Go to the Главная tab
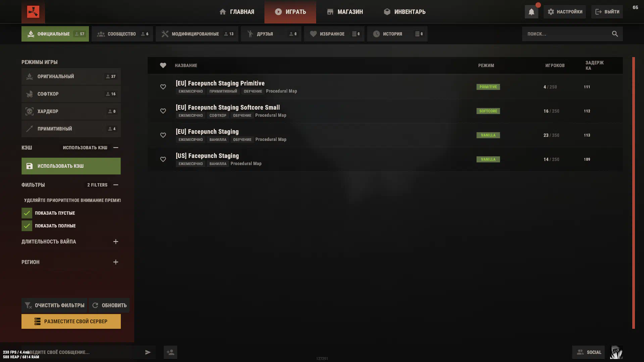This screenshot has height=362, width=644. pos(237,12)
